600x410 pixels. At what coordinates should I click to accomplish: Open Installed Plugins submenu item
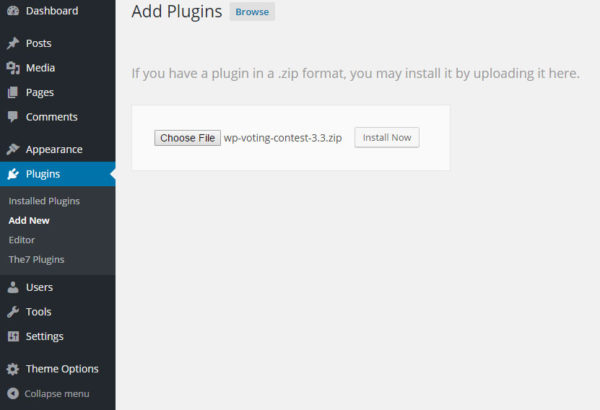(44, 201)
